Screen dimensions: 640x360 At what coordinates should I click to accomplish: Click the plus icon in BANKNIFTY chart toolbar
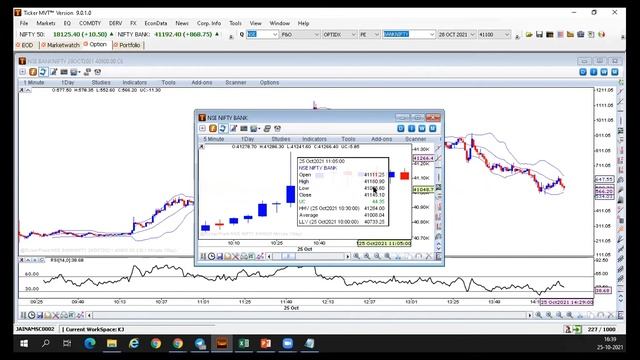[22, 72]
